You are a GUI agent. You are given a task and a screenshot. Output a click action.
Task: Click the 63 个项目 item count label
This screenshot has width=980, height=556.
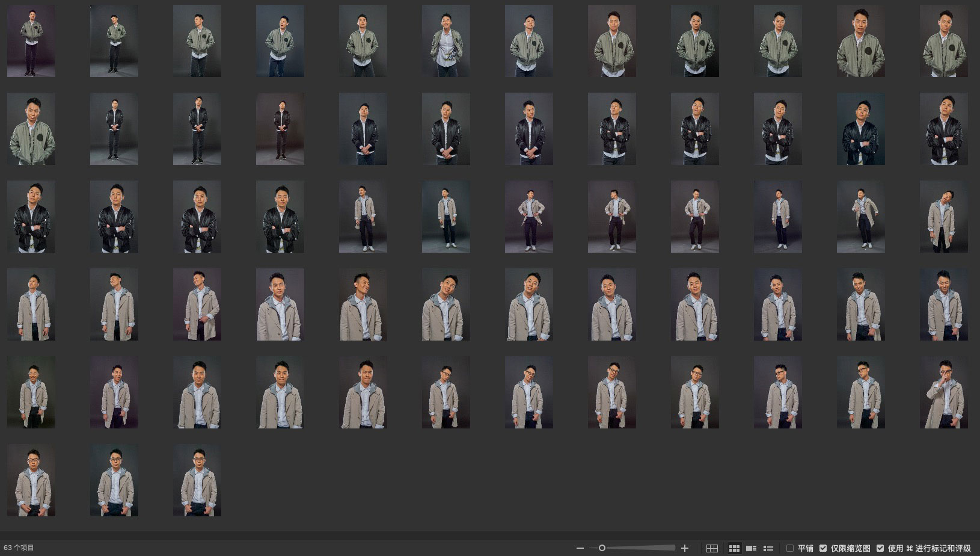19,548
